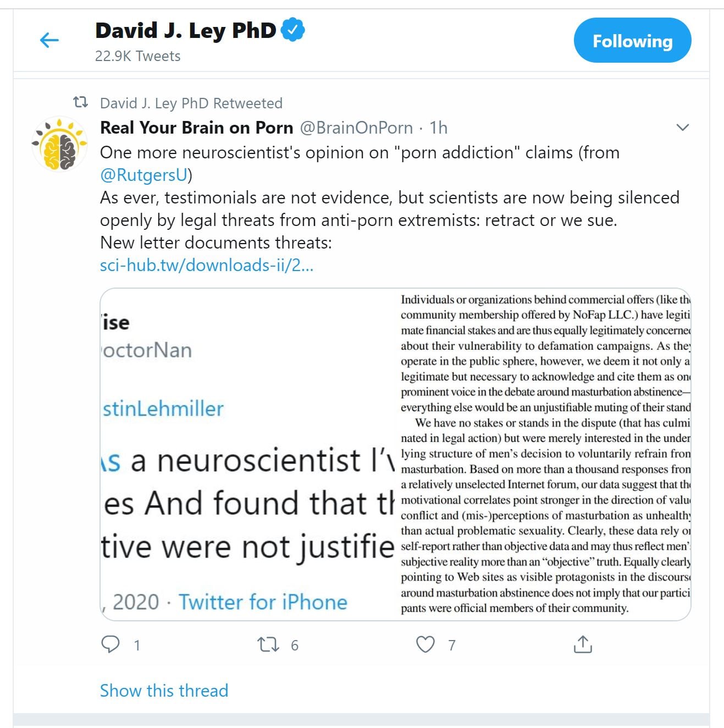The height and width of the screenshot is (728, 724).
Task: View the right article excerpt image
Action: coord(544,455)
